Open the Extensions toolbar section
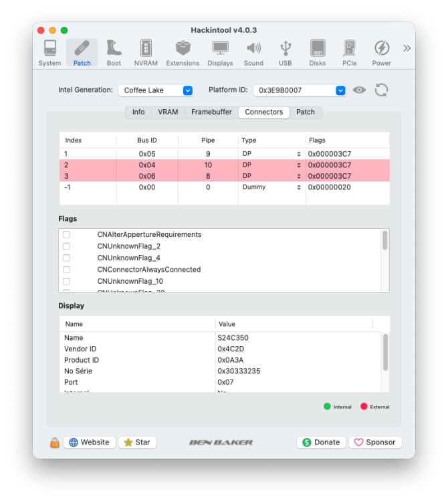 pos(183,53)
